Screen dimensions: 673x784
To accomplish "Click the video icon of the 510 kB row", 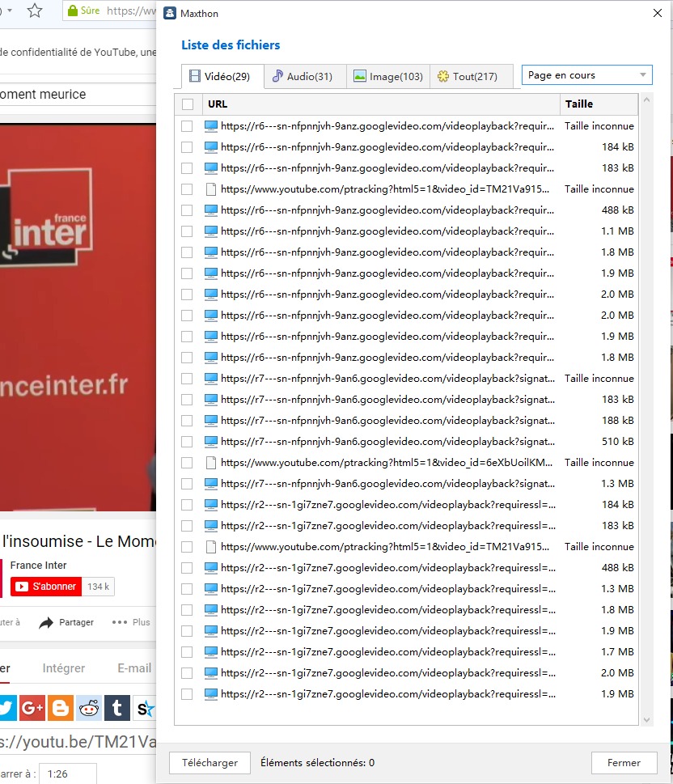I will point(211,442).
